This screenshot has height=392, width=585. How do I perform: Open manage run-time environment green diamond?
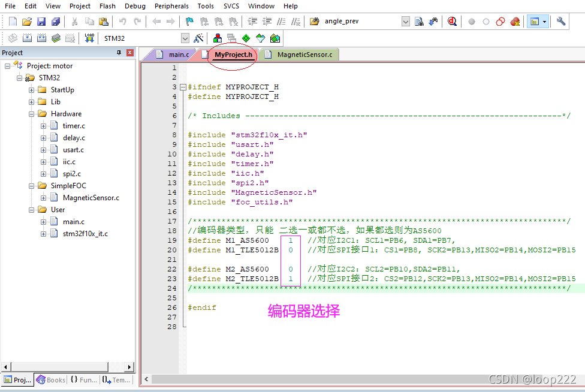tap(246, 38)
